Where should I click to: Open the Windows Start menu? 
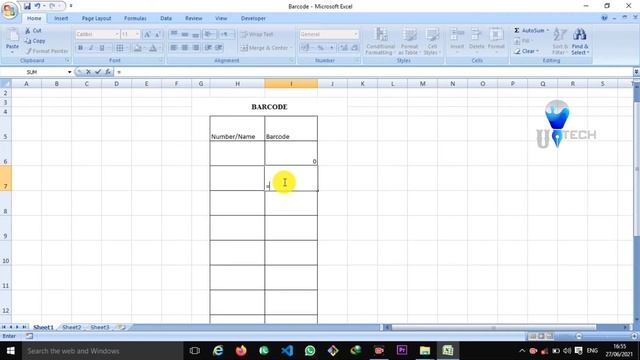click(x=11, y=351)
